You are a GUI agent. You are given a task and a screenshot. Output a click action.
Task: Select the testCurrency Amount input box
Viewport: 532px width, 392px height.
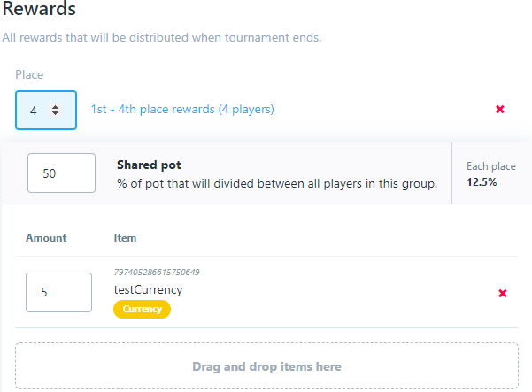[58, 292]
